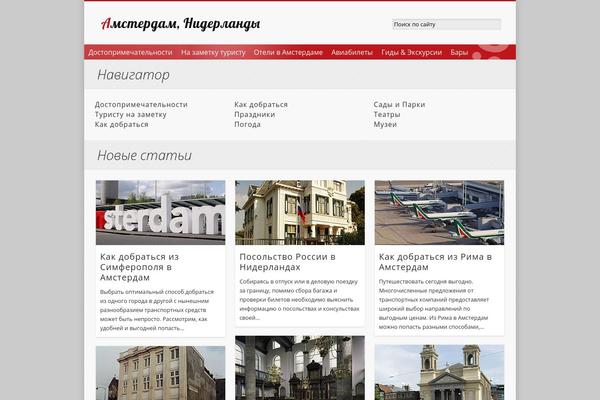
Task: Open Гиды & Экскурсии menu item
Action: [411, 52]
